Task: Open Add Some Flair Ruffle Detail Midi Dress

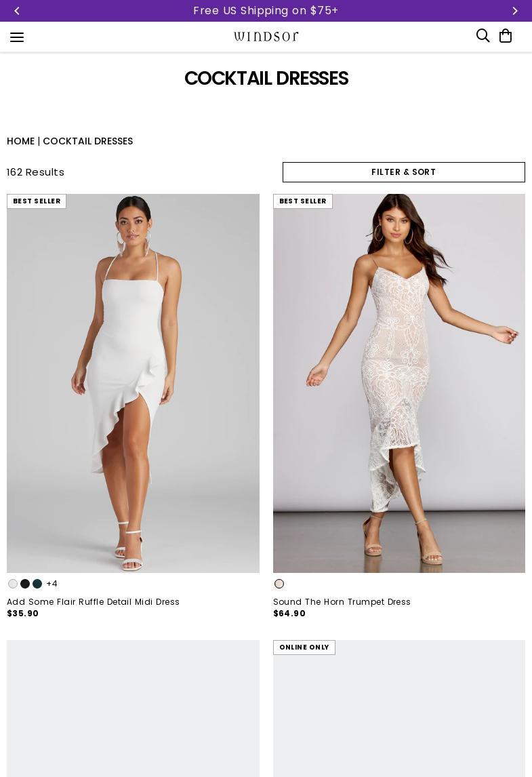Action: 93,601
